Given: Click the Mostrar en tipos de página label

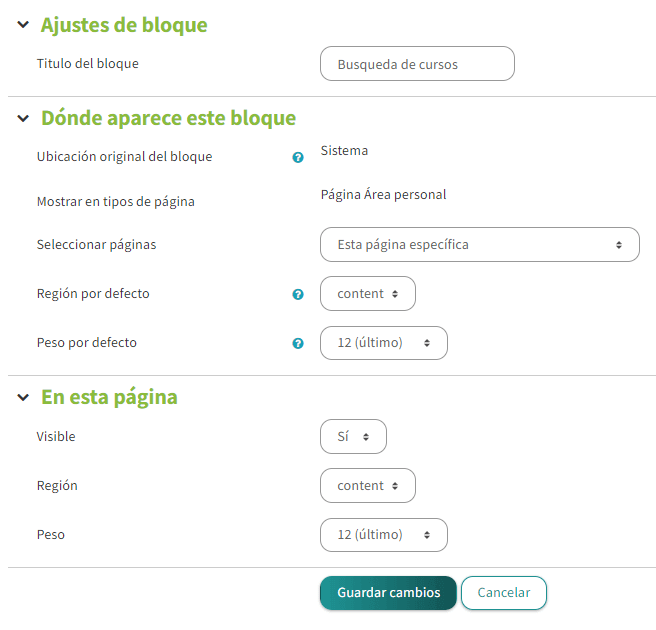Looking at the screenshot, I should [115, 202].
